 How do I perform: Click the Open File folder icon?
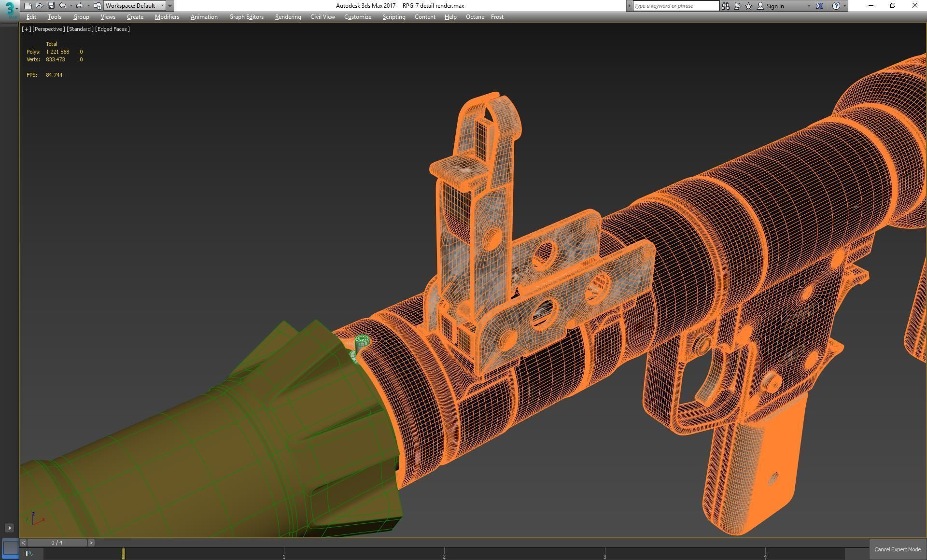click(x=40, y=6)
